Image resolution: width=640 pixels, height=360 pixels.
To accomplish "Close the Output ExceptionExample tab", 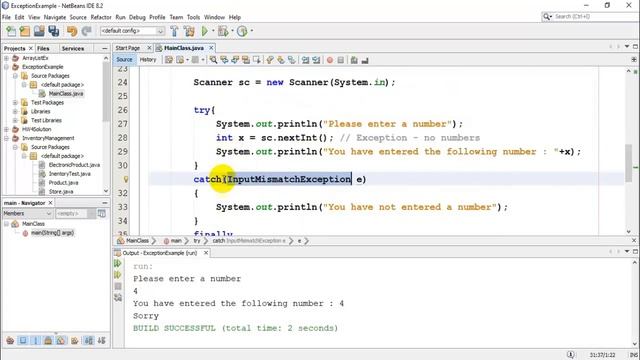I will click(206, 253).
